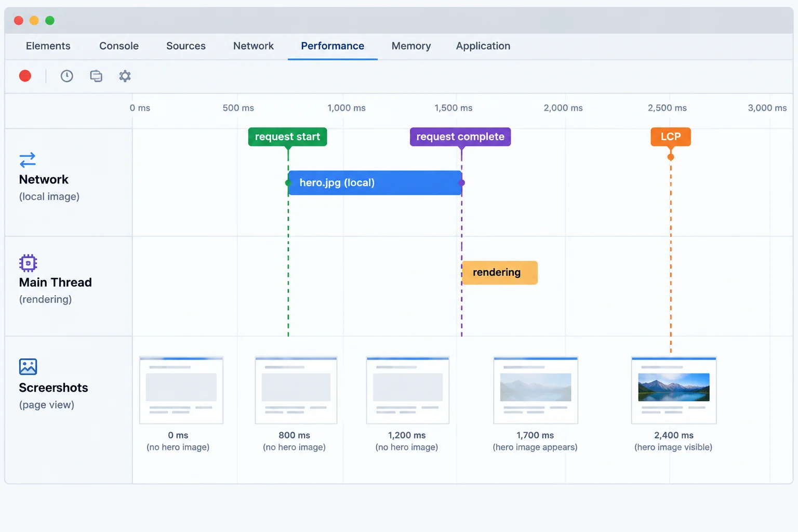Click the screenshots capture toolbar icon
798x532 pixels.
[x=96, y=76]
